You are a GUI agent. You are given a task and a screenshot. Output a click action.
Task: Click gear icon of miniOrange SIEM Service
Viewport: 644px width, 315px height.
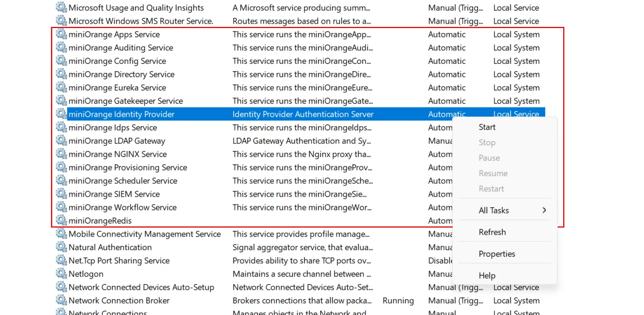(61, 193)
